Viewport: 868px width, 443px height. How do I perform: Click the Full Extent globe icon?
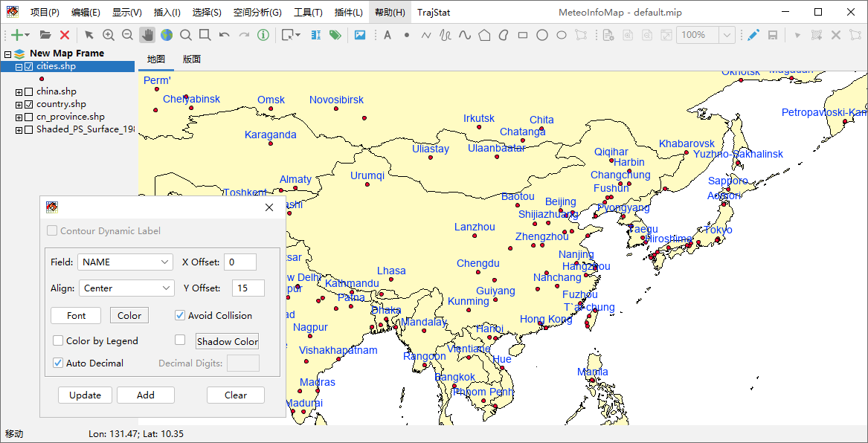166,35
